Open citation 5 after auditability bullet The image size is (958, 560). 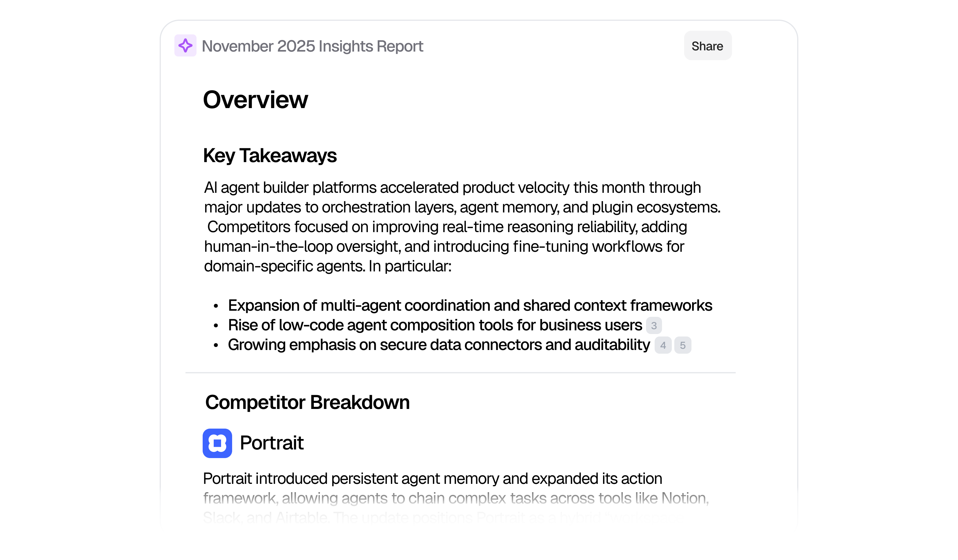[x=683, y=345]
